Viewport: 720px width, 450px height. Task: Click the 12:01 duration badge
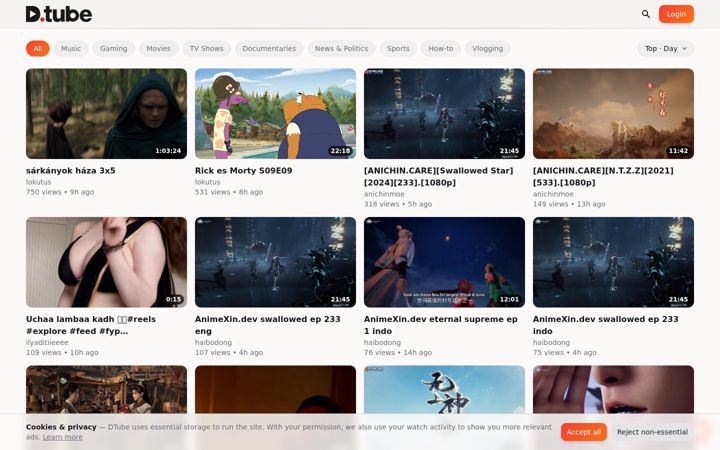point(509,299)
